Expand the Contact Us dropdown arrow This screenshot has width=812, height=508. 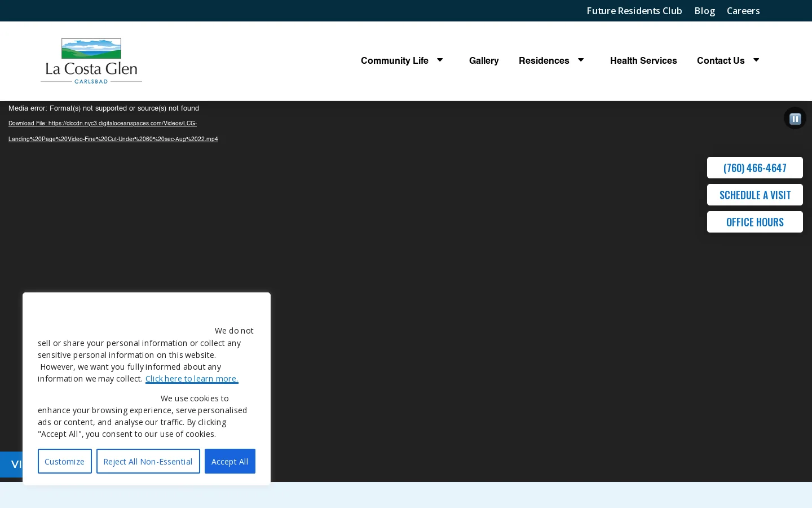click(x=756, y=60)
